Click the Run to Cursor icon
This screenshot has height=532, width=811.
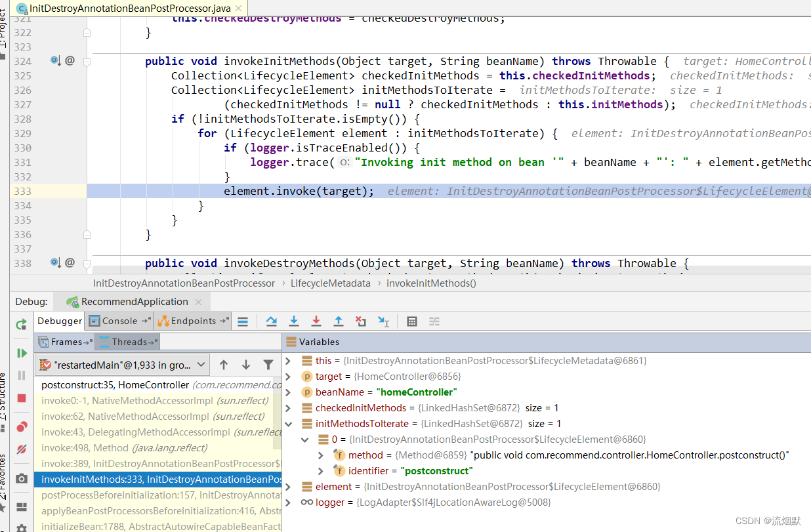pos(384,321)
